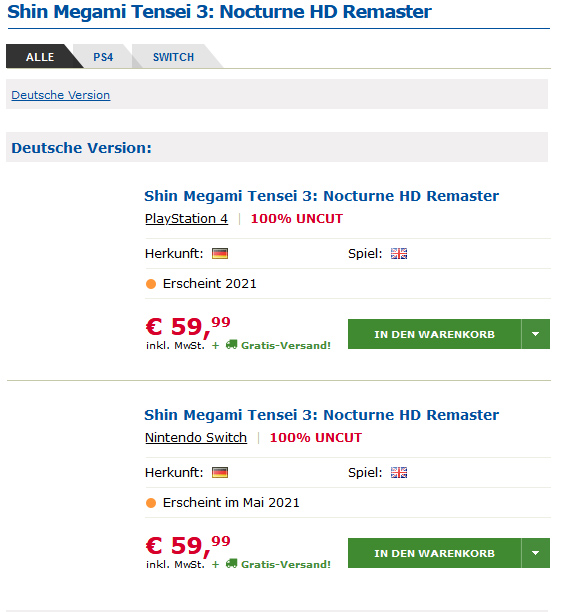Image resolution: width=561 pixels, height=612 pixels.
Task: Open the Nintendo Switch platform link
Action: (196, 438)
